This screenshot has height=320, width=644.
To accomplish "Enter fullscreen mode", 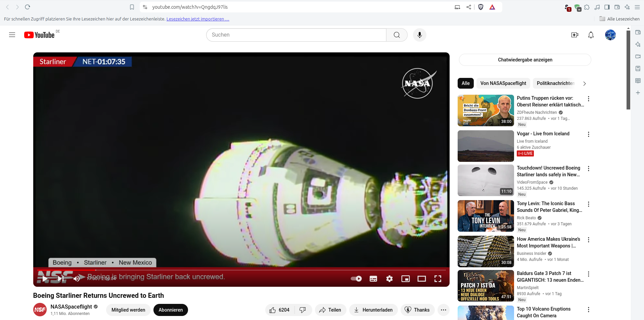I will tap(438, 279).
